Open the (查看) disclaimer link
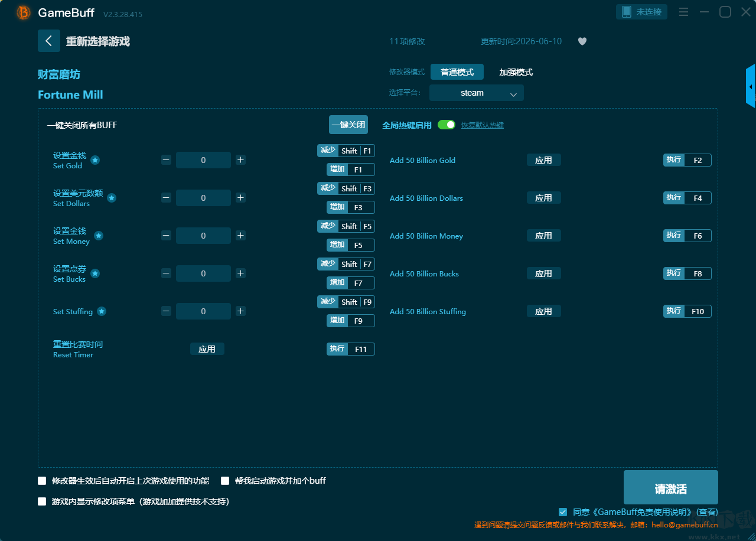The image size is (756, 541). pyautogui.click(x=707, y=512)
